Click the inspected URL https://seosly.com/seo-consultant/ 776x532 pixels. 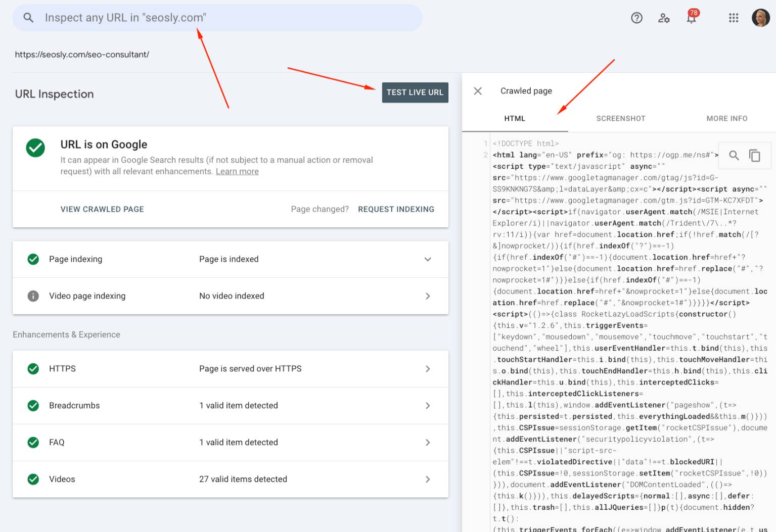click(x=82, y=55)
